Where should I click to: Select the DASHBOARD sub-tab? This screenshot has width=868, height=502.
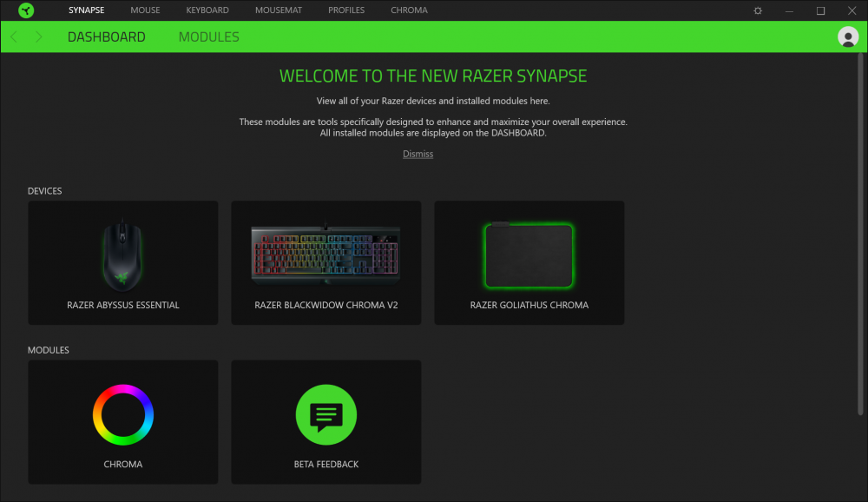(106, 37)
